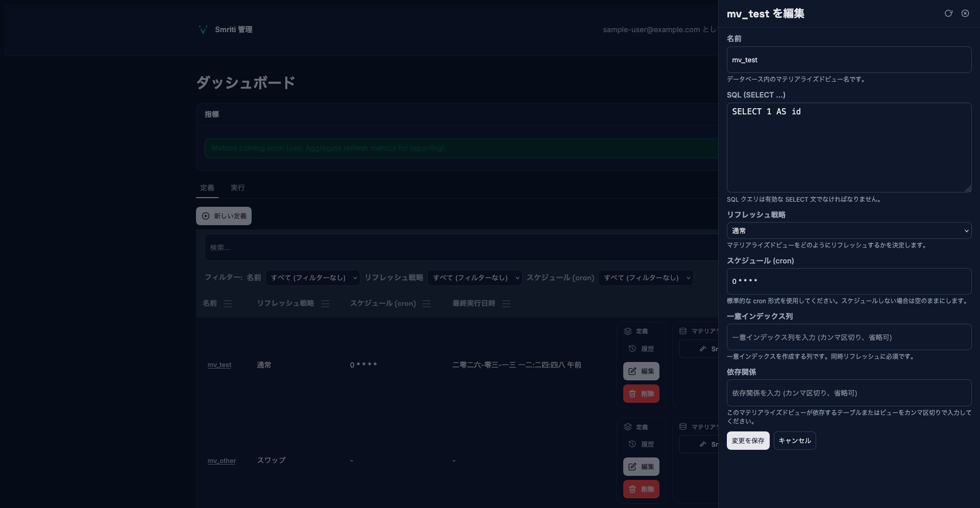
Task: Open the 最終実行日時 column menu icon
Action: pyautogui.click(x=506, y=304)
